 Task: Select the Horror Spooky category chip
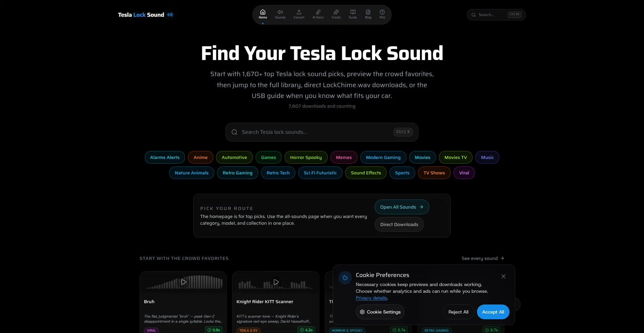[306, 157]
